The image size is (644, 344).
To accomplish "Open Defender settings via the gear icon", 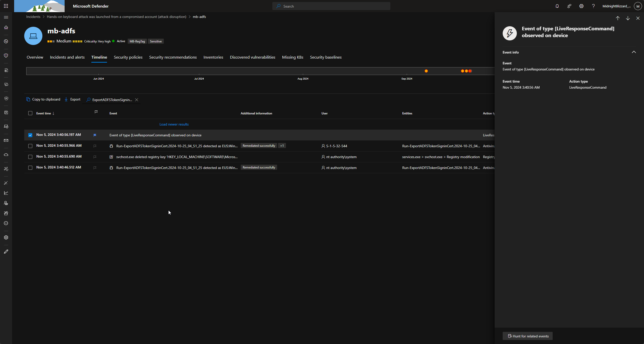I will pyautogui.click(x=581, y=6).
